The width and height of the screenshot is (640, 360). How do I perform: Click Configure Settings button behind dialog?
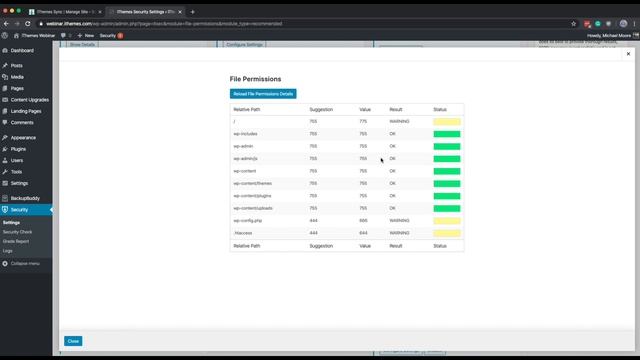(x=244, y=44)
